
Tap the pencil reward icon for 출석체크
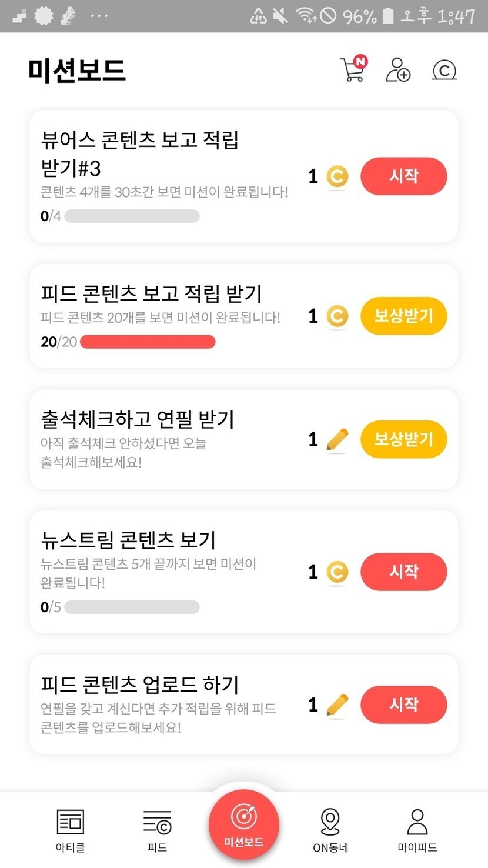click(337, 440)
